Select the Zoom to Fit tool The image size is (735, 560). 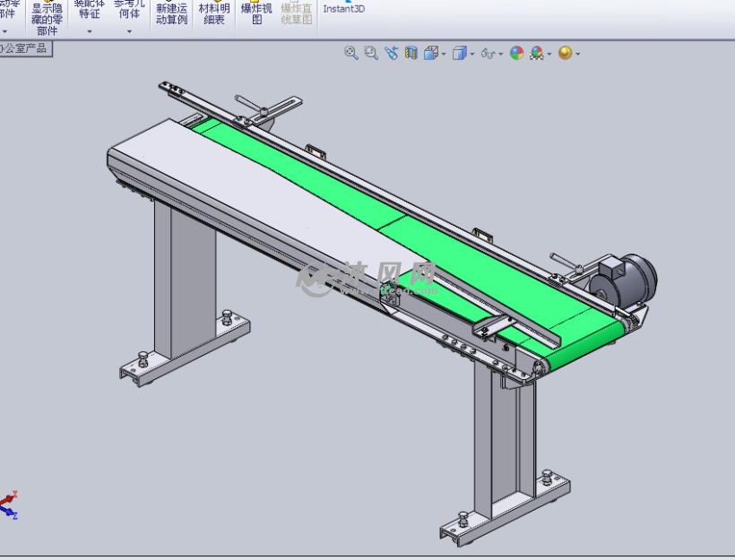350,52
